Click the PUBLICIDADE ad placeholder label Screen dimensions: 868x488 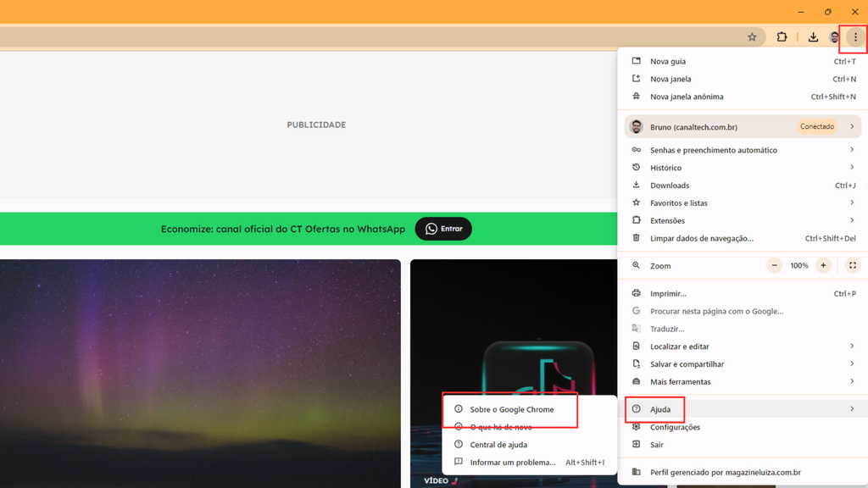(316, 125)
